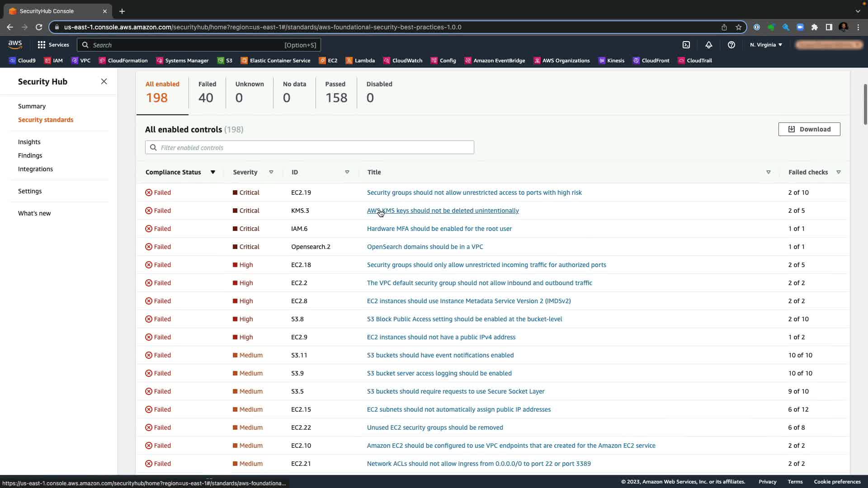Bookmark page with the star icon
Screen dimensions: 868x488
738,27
